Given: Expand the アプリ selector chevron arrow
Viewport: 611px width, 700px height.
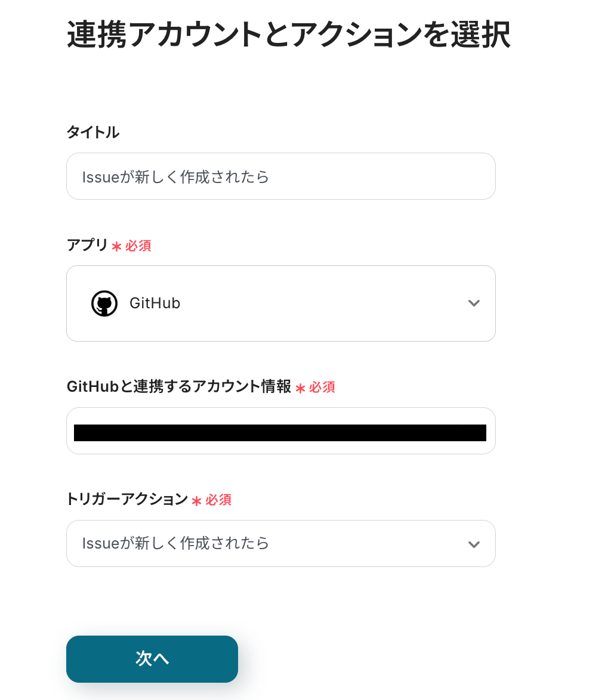Looking at the screenshot, I should click(x=474, y=303).
